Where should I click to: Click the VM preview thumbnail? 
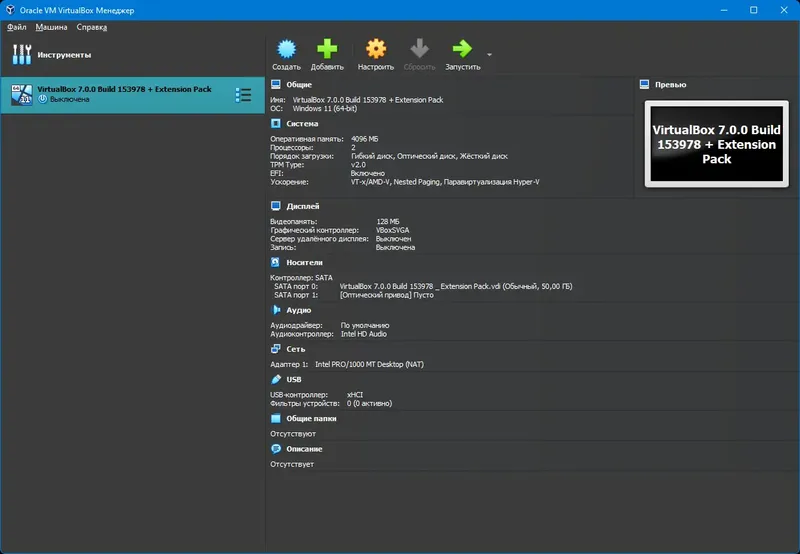pos(716,144)
